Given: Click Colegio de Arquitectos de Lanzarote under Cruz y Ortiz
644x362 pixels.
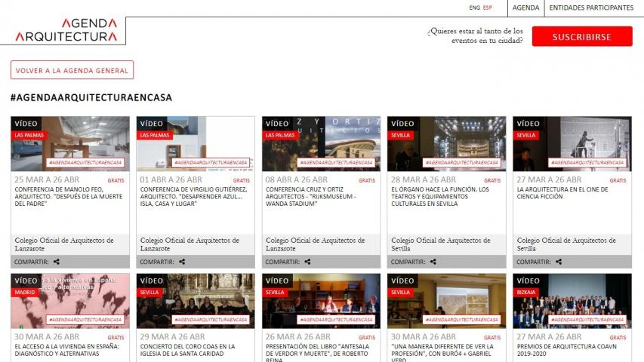Looking at the screenshot, I should (x=315, y=244).
